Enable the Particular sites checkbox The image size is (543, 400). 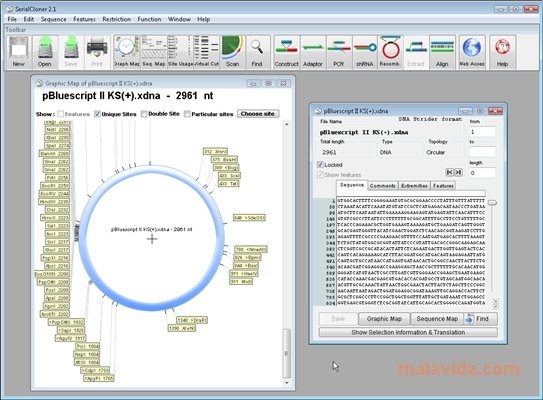187,114
